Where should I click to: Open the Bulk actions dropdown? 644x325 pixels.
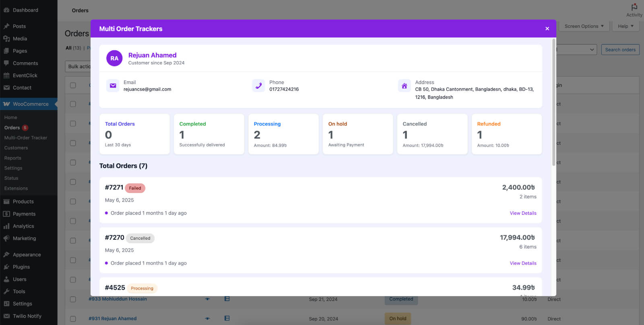[x=78, y=66]
